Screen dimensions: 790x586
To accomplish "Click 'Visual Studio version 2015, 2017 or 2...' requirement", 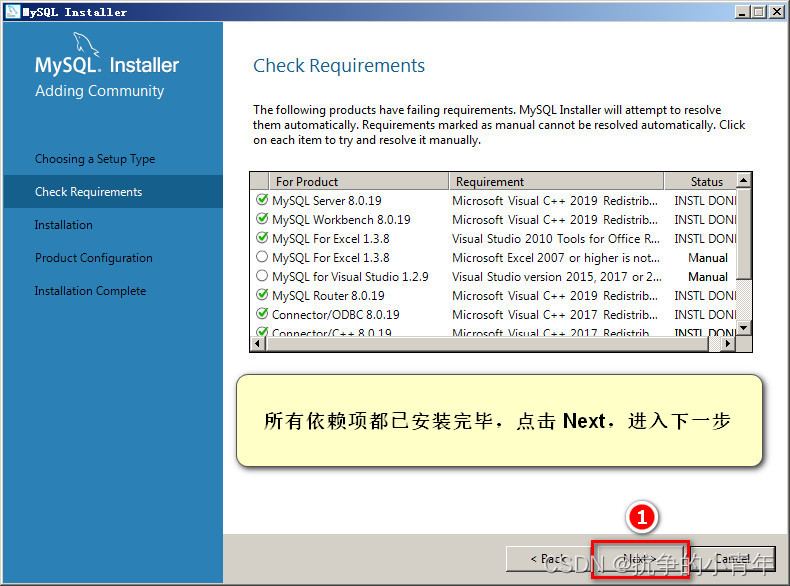I will (x=557, y=277).
